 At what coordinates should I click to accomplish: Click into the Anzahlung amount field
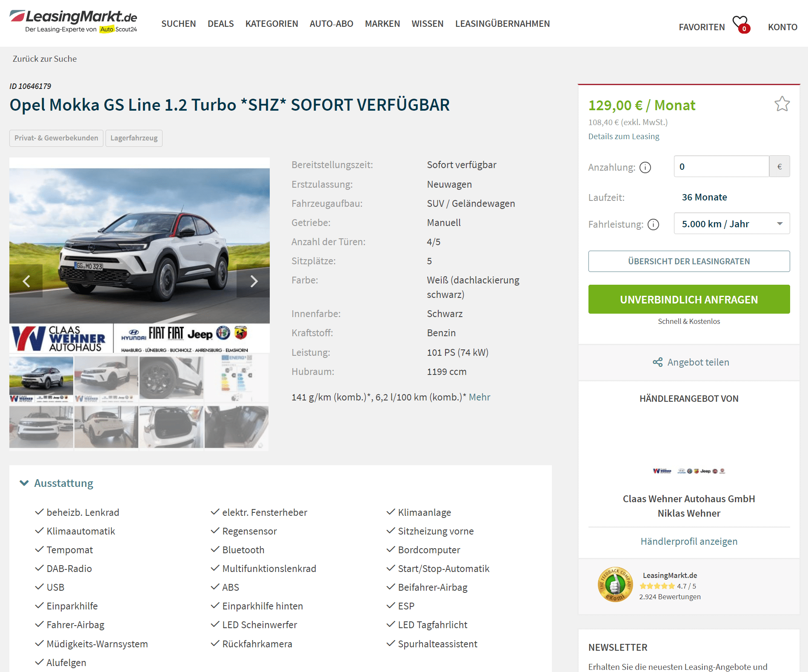coord(722,166)
